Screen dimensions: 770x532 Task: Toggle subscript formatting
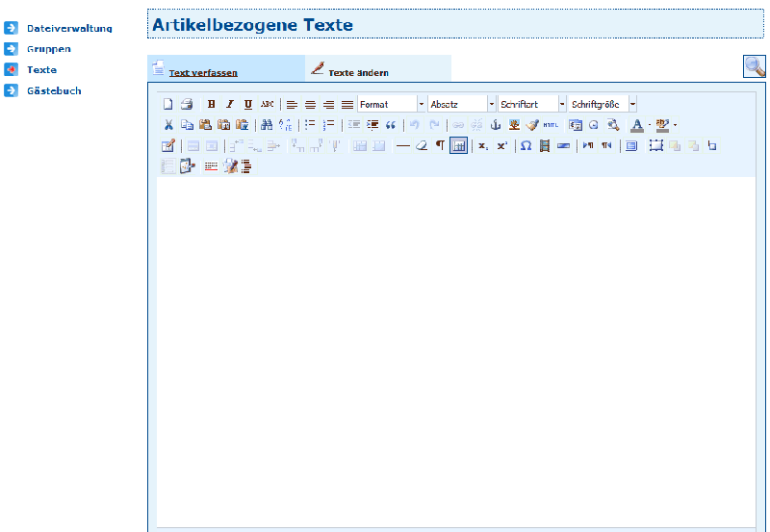point(483,146)
